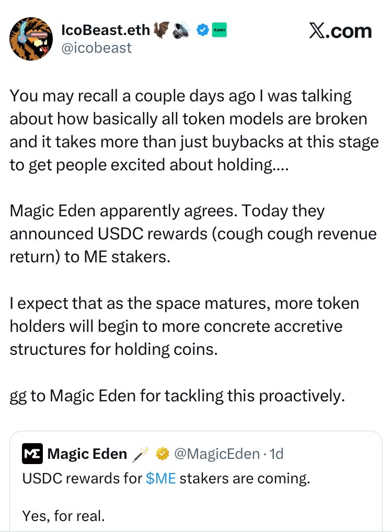Click quoted text "USDC rewards for"
The width and height of the screenshot is (392, 532).
82,479
